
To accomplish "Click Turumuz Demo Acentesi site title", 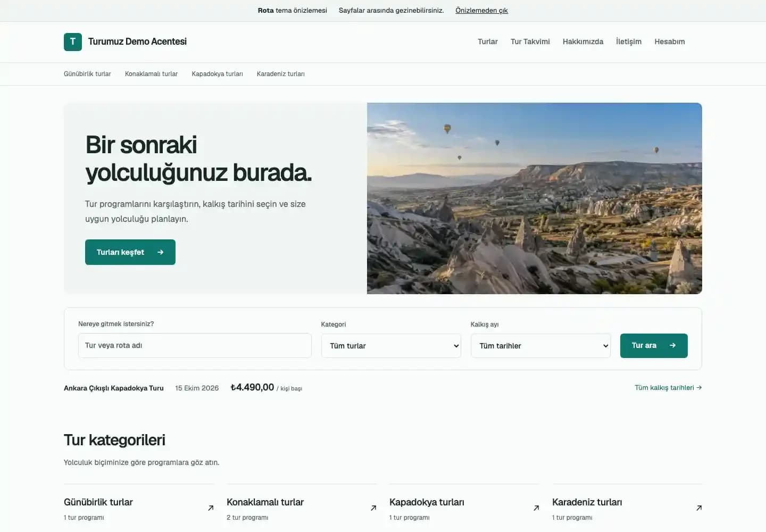I will (x=137, y=41).
